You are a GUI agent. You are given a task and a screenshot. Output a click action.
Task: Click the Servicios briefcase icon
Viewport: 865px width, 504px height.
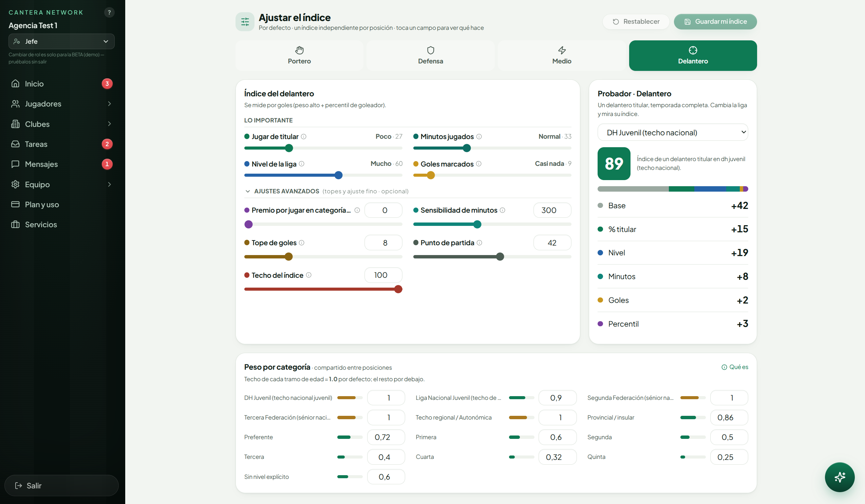16,225
